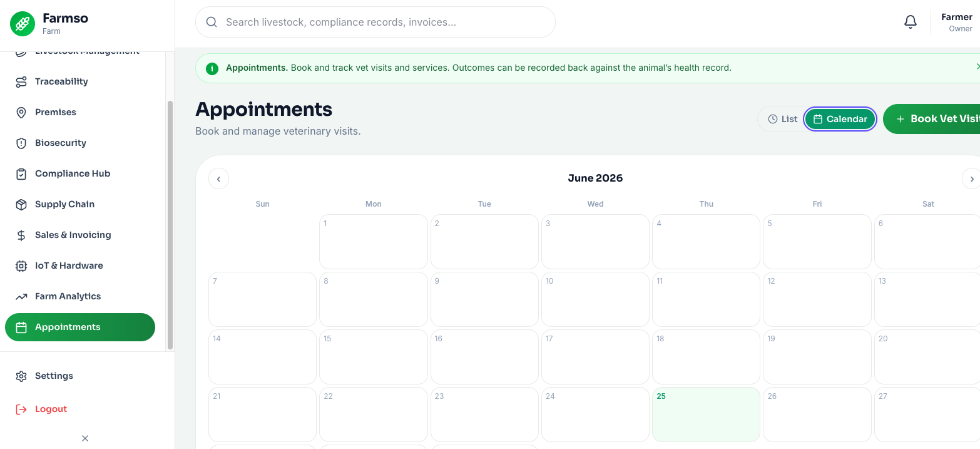Screen dimensions: 980x449
Task: Collapse sidebar with bottom X icon
Action: point(85,438)
